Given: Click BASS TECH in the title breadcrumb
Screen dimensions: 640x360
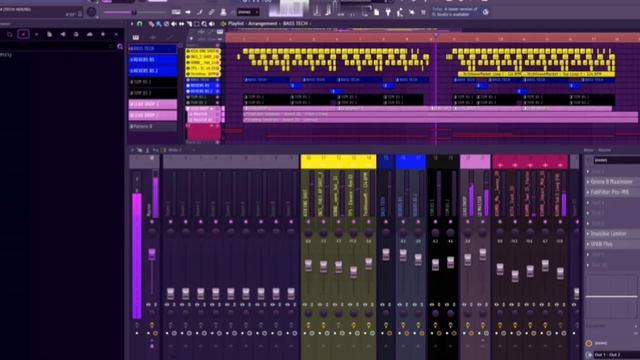Looking at the screenshot, I should click(x=295, y=24).
